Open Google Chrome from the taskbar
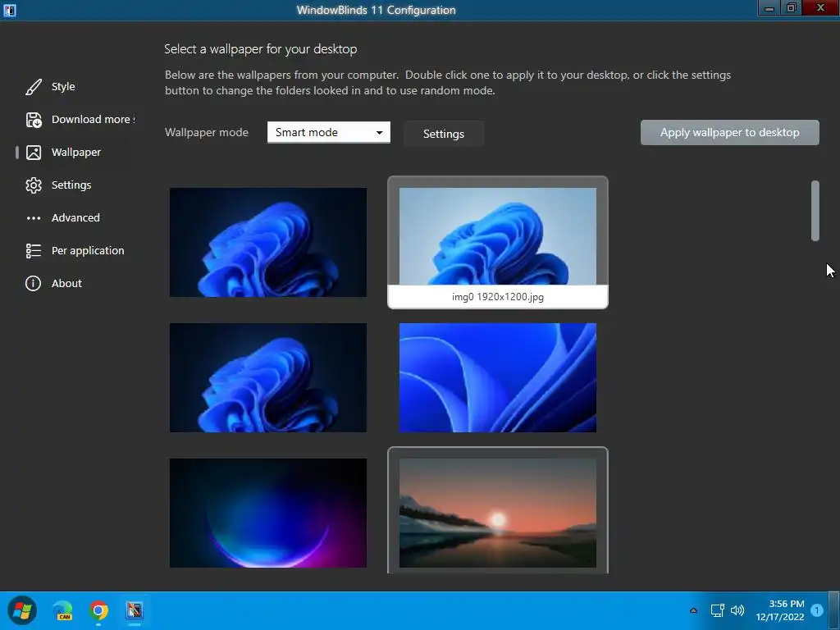840x630 pixels. [98, 610]
